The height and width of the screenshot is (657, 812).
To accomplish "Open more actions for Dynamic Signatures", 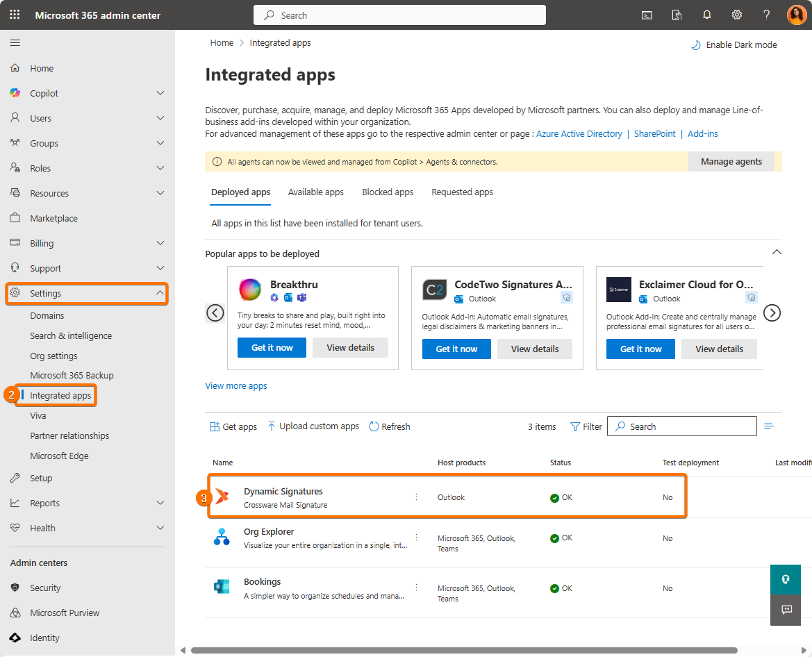I will point(417,497).
